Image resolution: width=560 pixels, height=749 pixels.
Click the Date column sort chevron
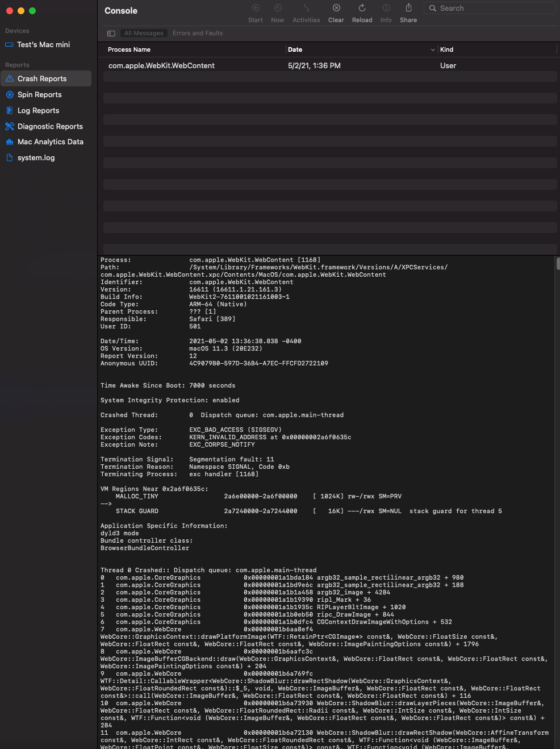tap(433, 50)
